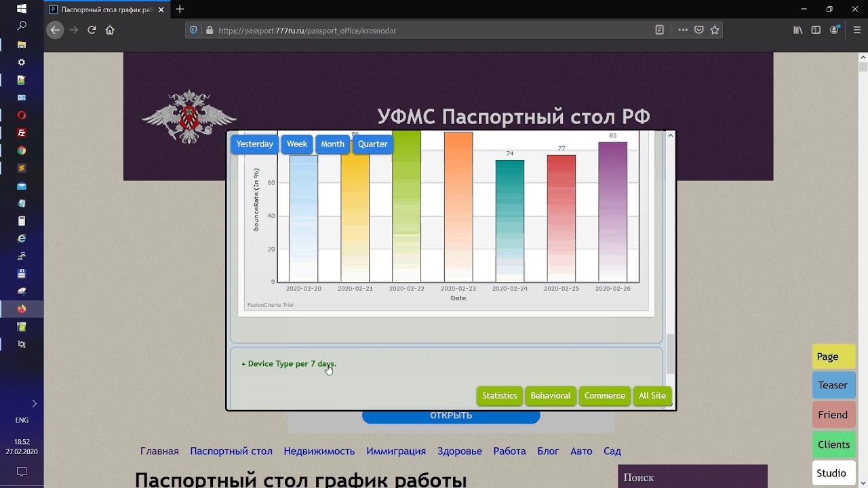Viewport: 868px width, 488px height.
Task: Click the green Clients side button
Action: 834,445
